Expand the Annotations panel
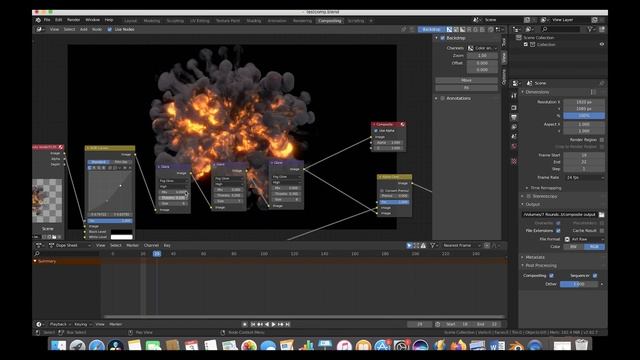The image size is (640, 360). [436, 98]
